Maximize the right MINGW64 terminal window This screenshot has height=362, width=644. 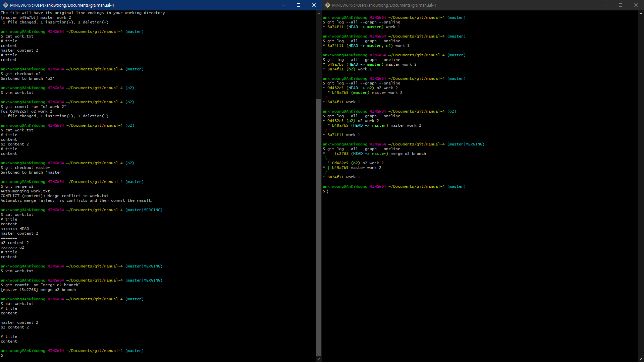tap(621, 5)
